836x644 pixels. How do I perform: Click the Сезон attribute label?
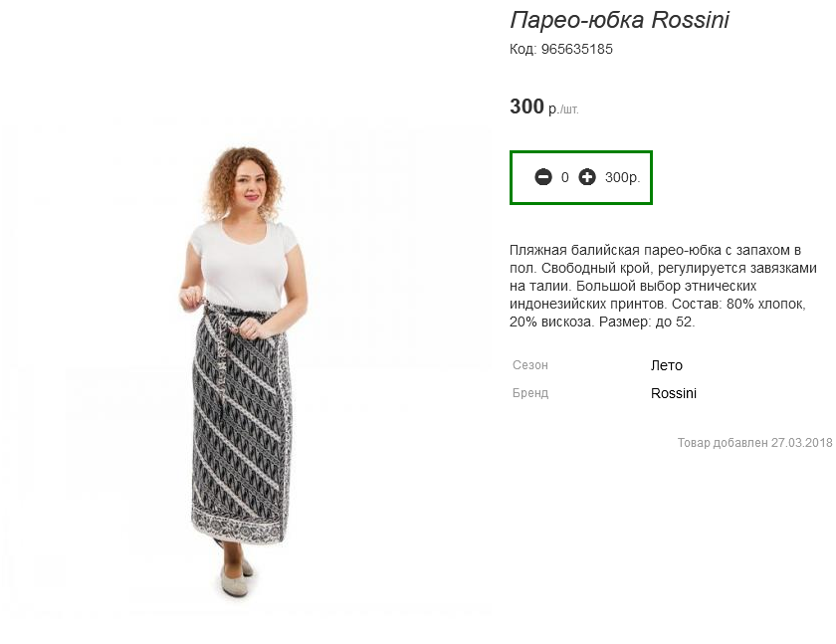click(529, 365)
